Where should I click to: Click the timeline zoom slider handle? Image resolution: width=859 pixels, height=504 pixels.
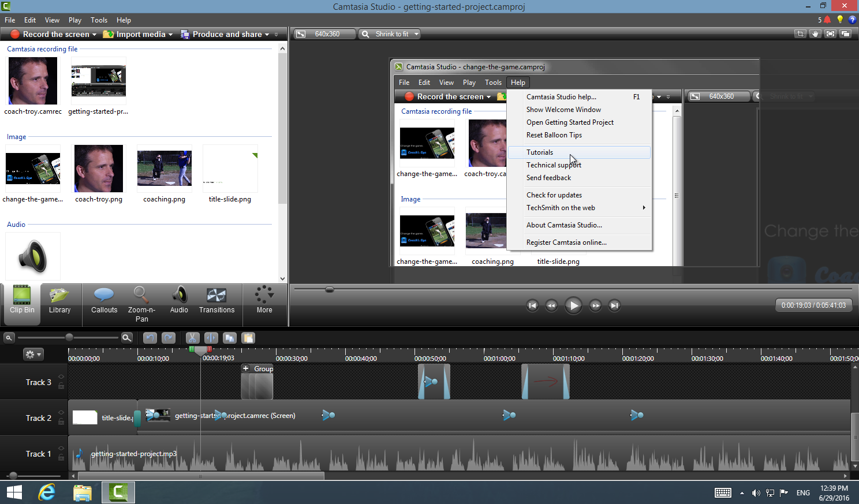pyautogui.click(x=69, y=337)
